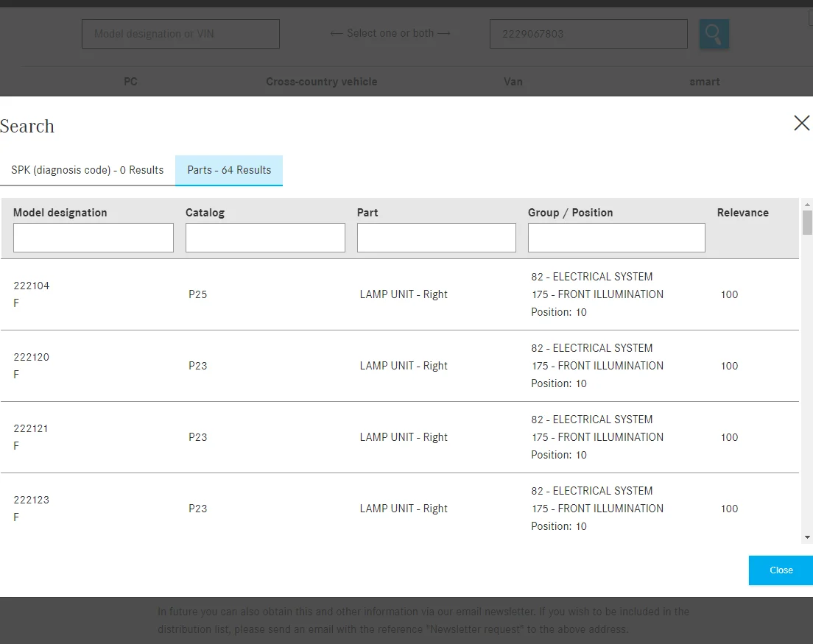Click the magnifying glass search icon
Screen dimensions: 813x644
pos(714,34)
